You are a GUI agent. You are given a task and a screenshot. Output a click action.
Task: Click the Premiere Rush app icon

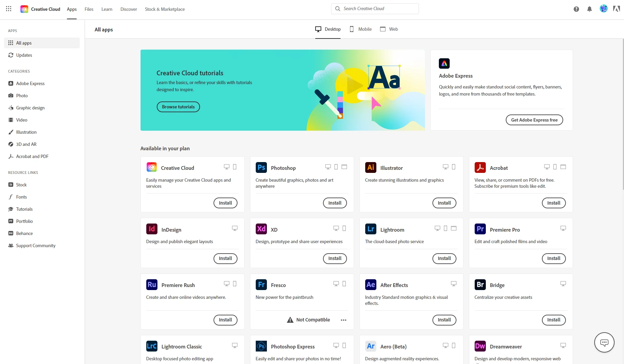pos(152,285)
